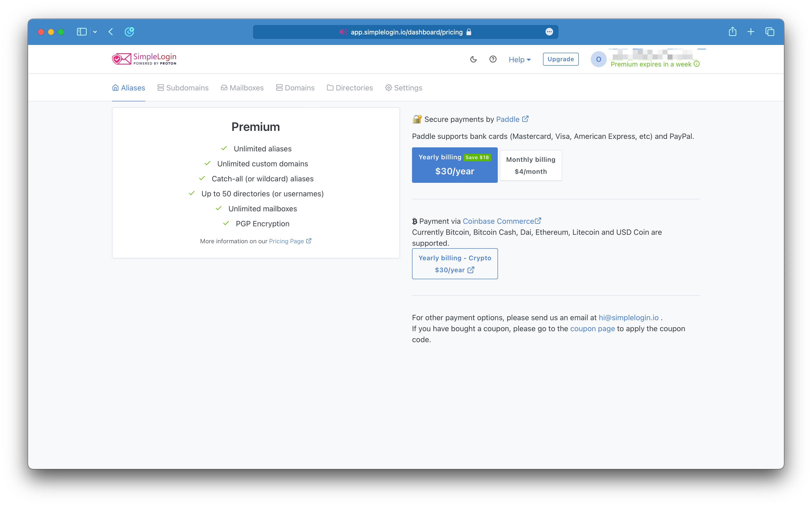This screenshot has width=812, height=506.
Task: Click the premium expiry info icon
Action: tap(697, 64)
